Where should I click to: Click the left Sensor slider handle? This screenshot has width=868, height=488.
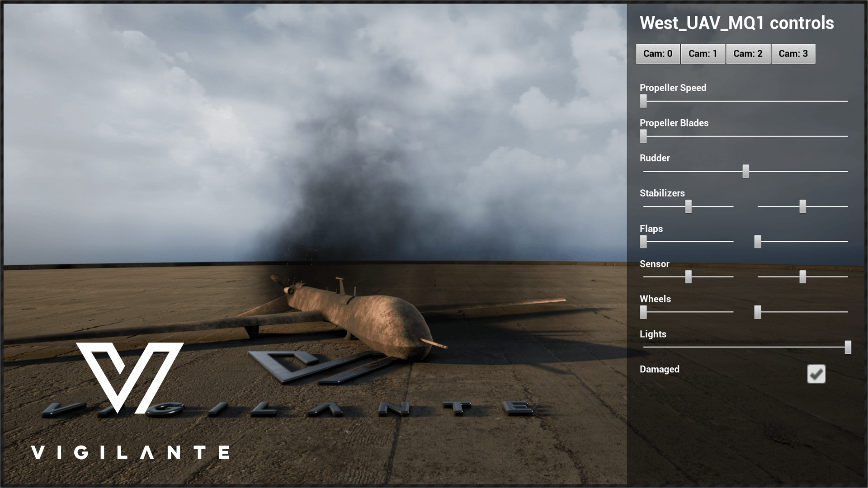pos(688,277)
